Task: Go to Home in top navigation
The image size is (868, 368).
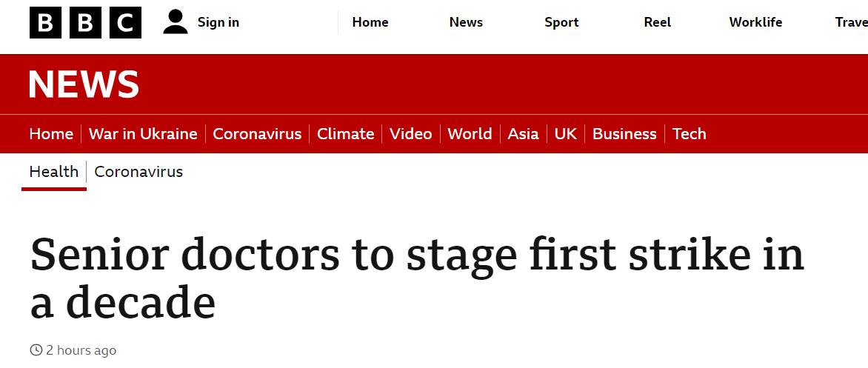Action: pos(370,22)
